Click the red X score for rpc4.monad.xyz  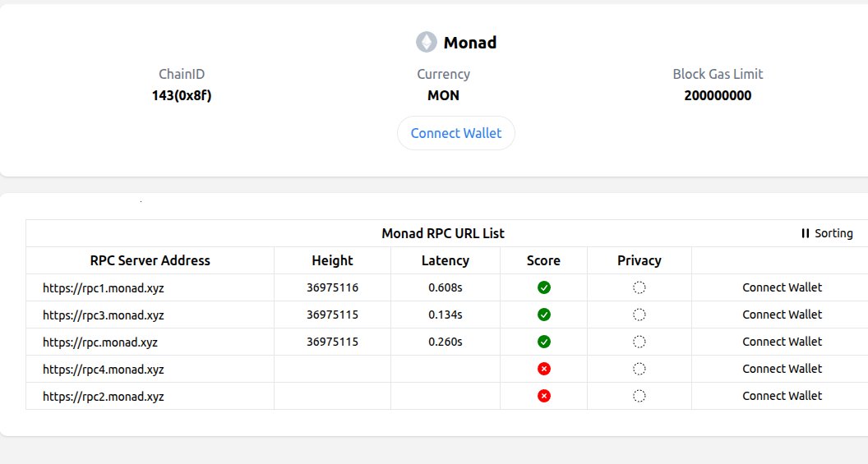[544, 369]
